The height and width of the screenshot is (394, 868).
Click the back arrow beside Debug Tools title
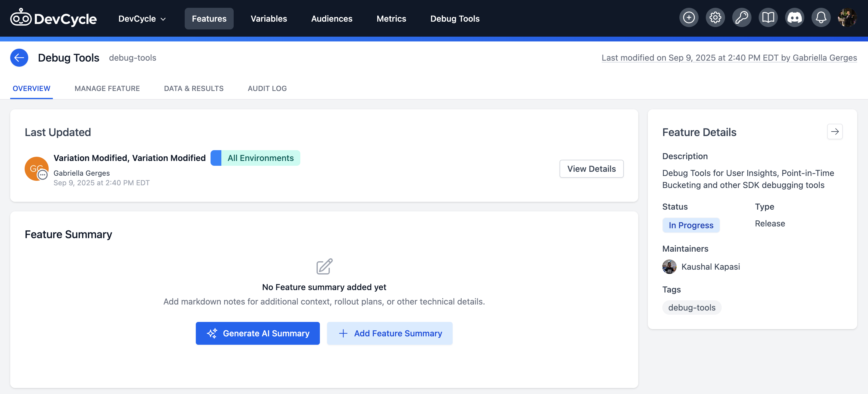(x=19, y=58)
